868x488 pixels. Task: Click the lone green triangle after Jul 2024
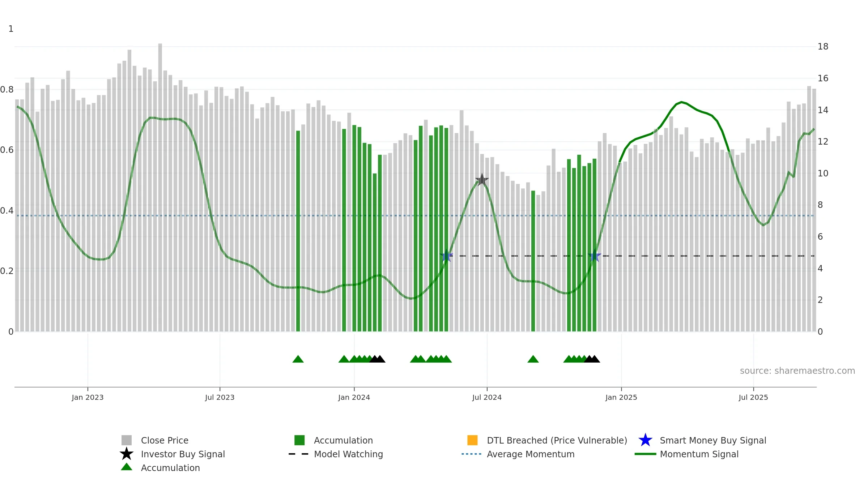[x=533, y=359]
